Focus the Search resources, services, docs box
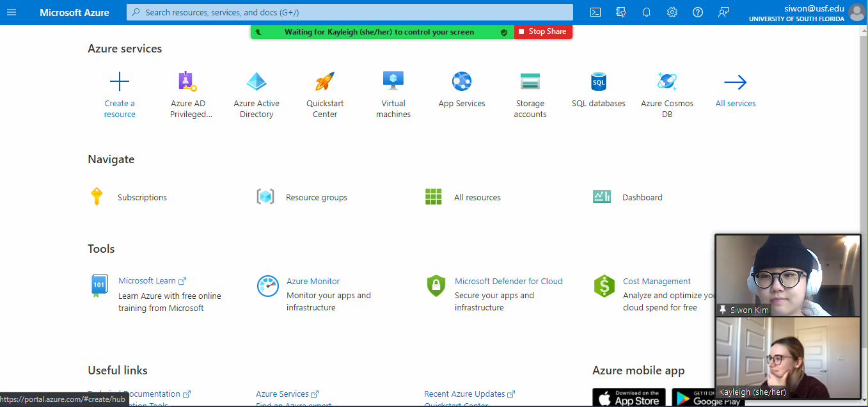This screenshot has width=868, height=407. (349, 12)
